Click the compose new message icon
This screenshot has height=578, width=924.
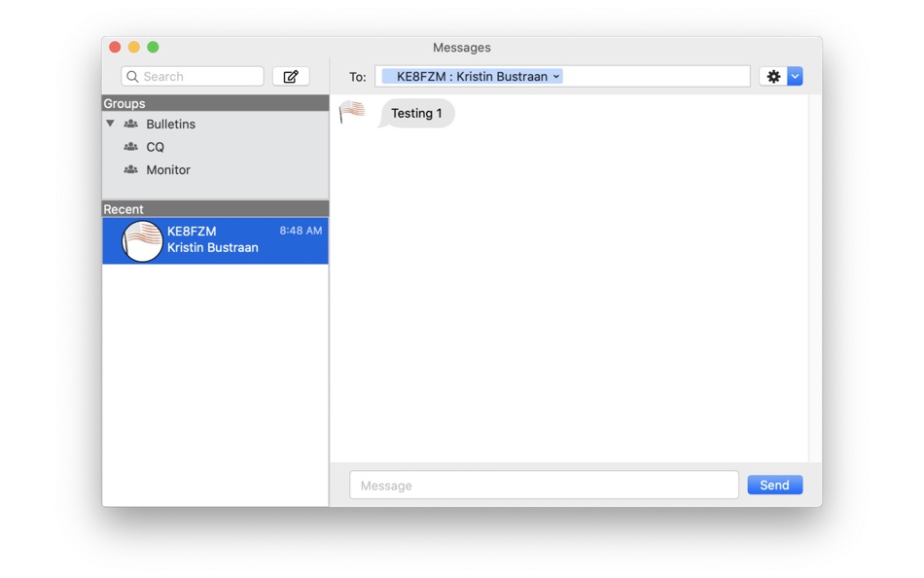[x=290, y=76]
